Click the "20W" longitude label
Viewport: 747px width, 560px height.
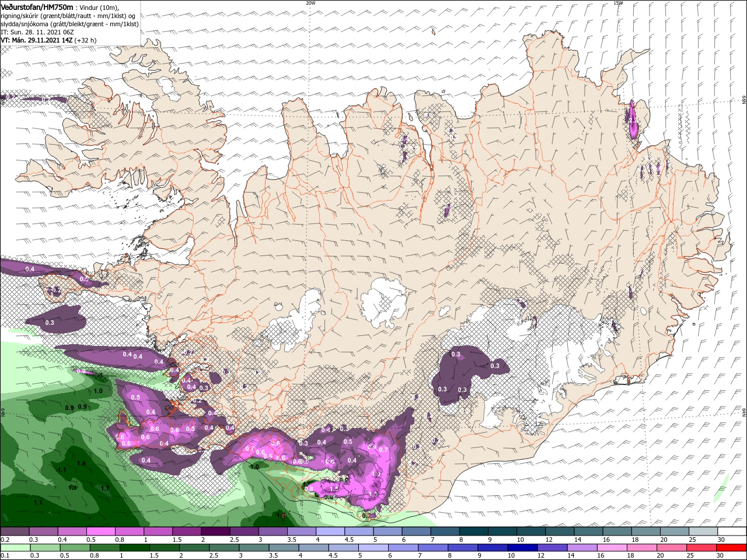tap(310, 3)
